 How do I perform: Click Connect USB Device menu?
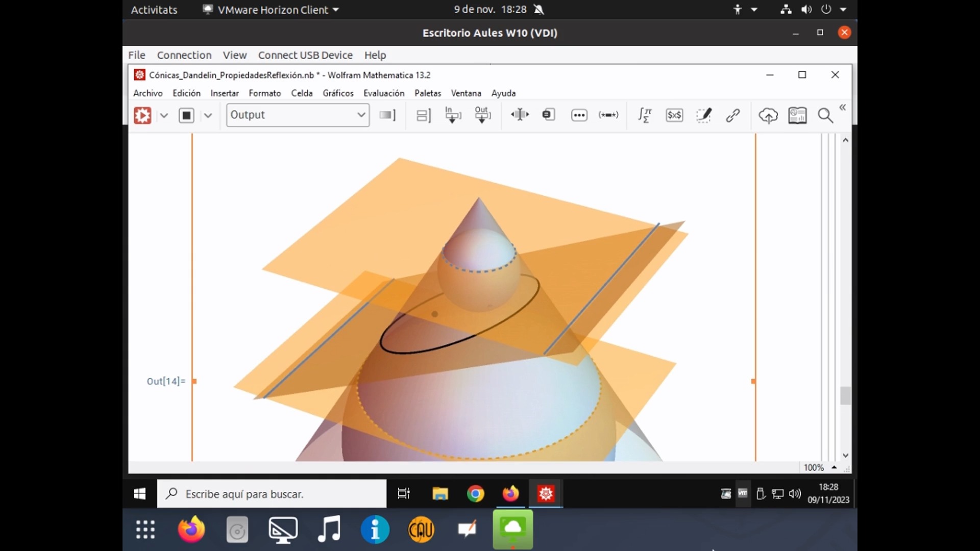[305, 55]
